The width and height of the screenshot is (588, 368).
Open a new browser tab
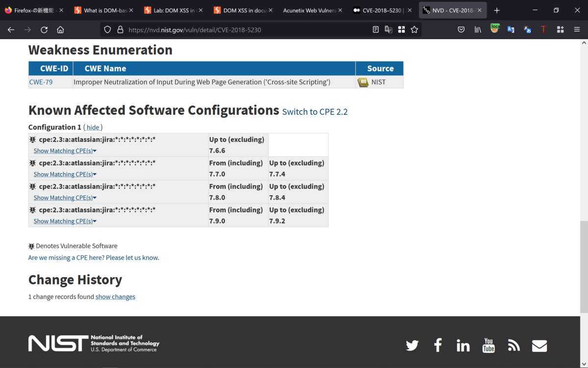(x=497, y=10)
